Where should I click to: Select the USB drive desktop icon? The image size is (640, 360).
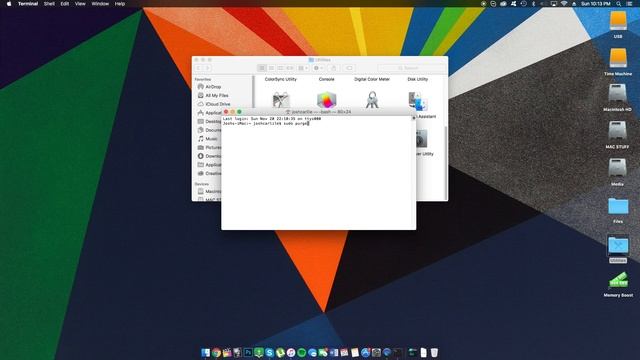tap(618, 20)
